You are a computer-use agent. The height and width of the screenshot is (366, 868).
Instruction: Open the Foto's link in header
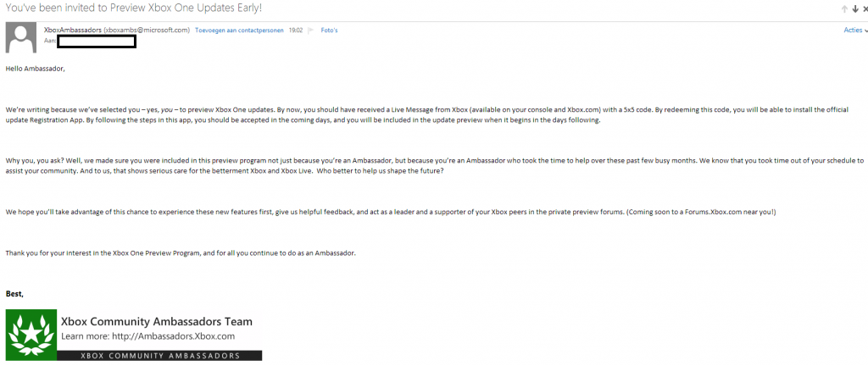point(330,30)
